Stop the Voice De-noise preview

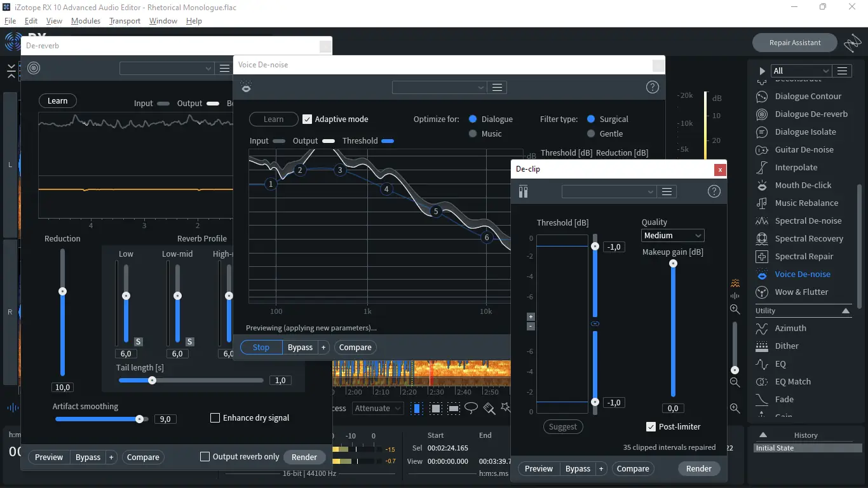261,348
